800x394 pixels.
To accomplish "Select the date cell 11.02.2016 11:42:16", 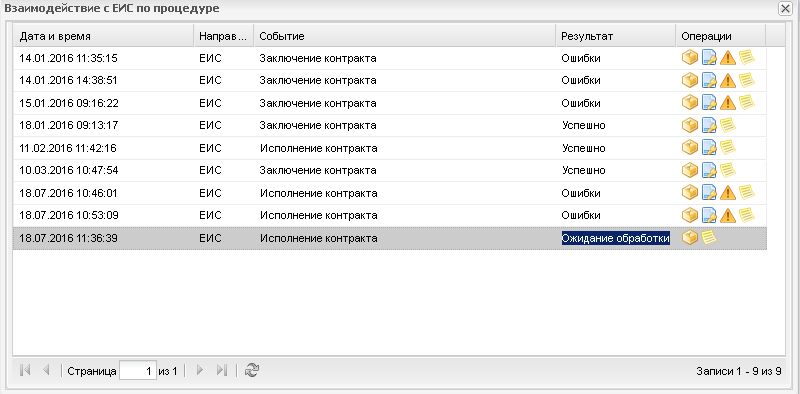I will pos(68,148).
